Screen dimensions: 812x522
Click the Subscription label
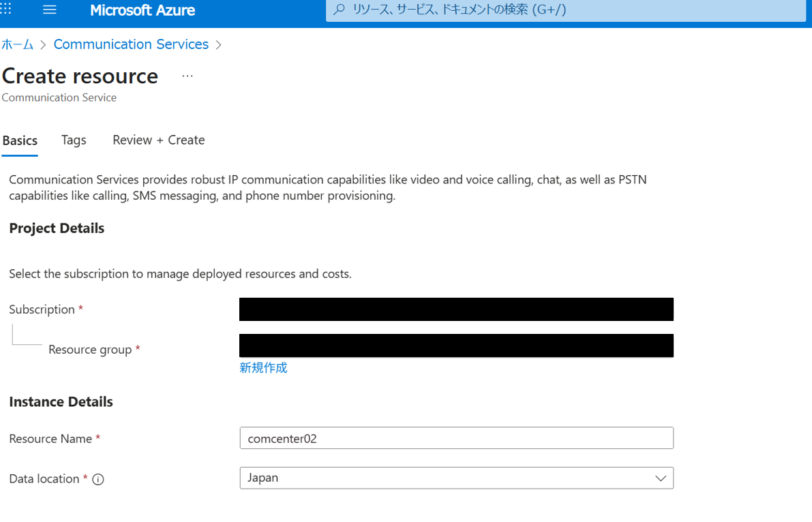point(42,309)
